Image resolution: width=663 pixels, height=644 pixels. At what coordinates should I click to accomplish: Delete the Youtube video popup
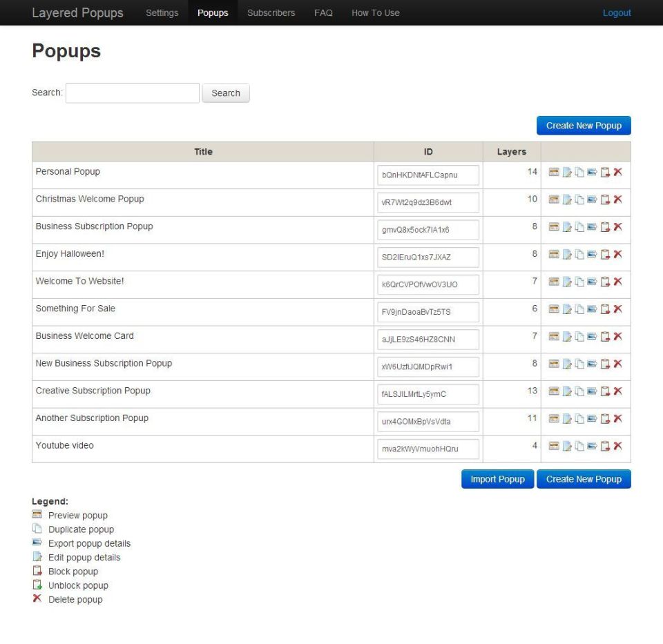[x=617, y=446]
